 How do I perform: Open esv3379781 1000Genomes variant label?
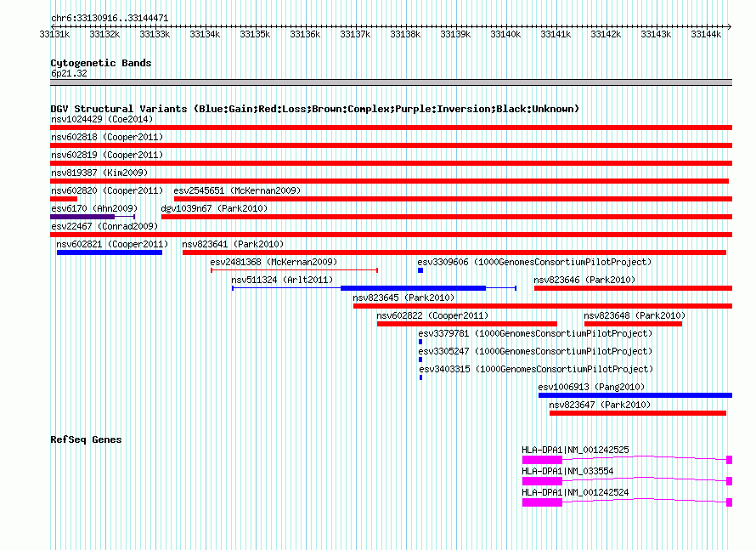click(535, 333)
